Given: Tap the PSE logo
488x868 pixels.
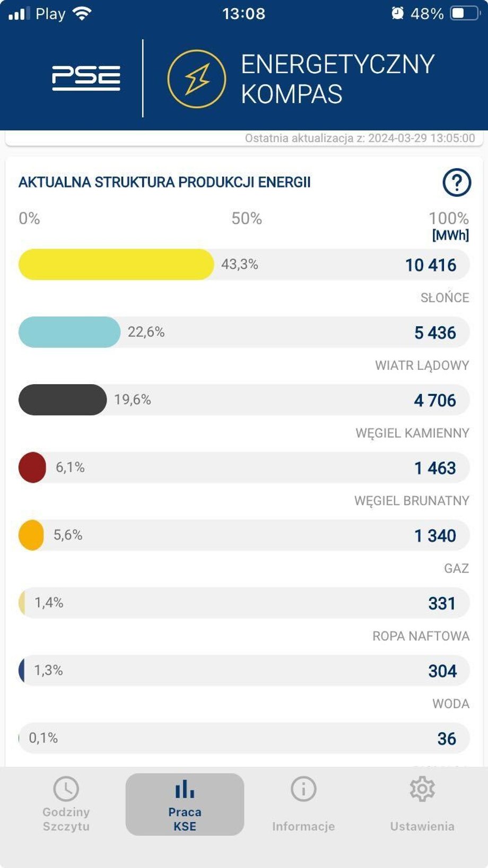Looking at the screenshot, I should click(x=86, y=78).
